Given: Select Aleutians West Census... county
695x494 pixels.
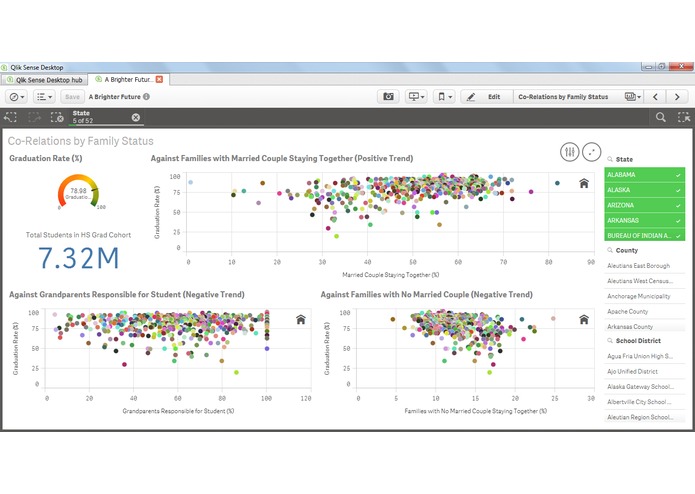Looking at the screenshot, I should tap(644, 281).
